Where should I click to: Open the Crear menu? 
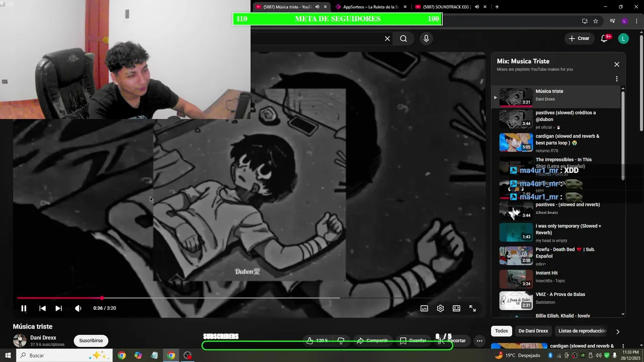click(x=579, y=38)
